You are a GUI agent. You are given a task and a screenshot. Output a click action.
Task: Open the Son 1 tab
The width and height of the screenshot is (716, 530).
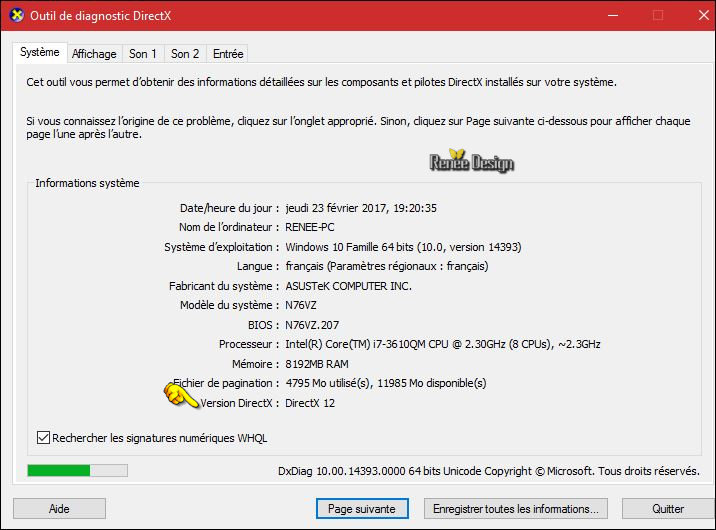(143, 54)
